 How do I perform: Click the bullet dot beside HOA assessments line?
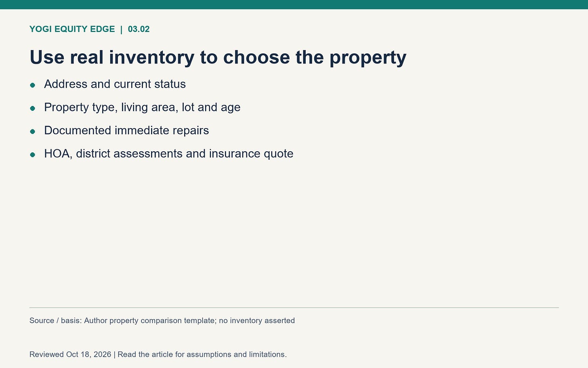[x=33, y=154]
